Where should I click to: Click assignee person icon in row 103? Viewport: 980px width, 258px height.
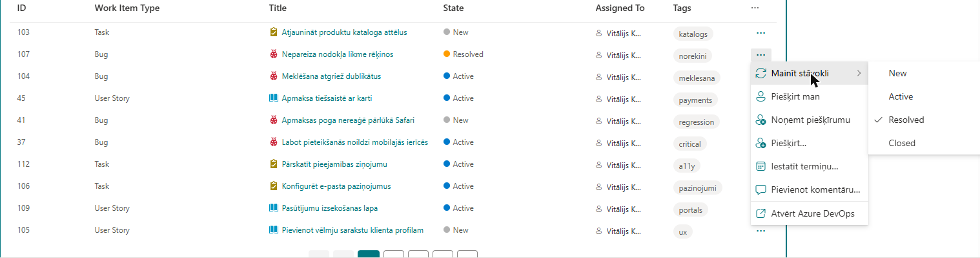(x=598, y=32)
